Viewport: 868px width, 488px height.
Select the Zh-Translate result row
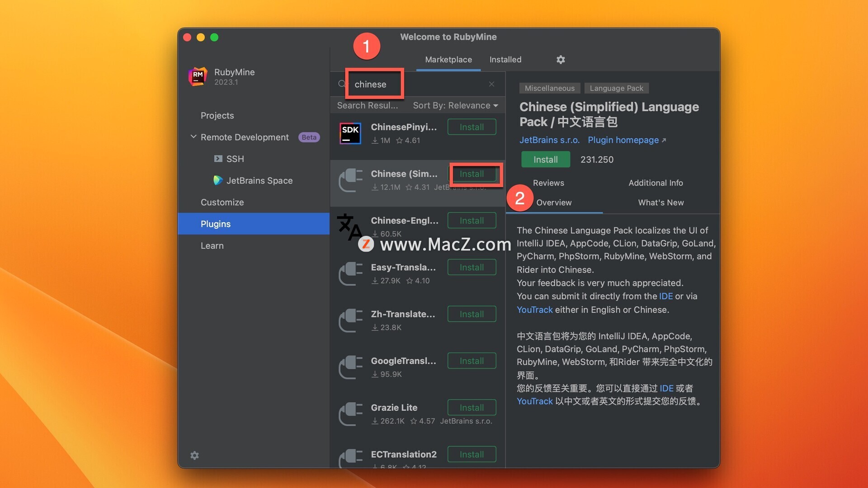[x=418, y=324]
